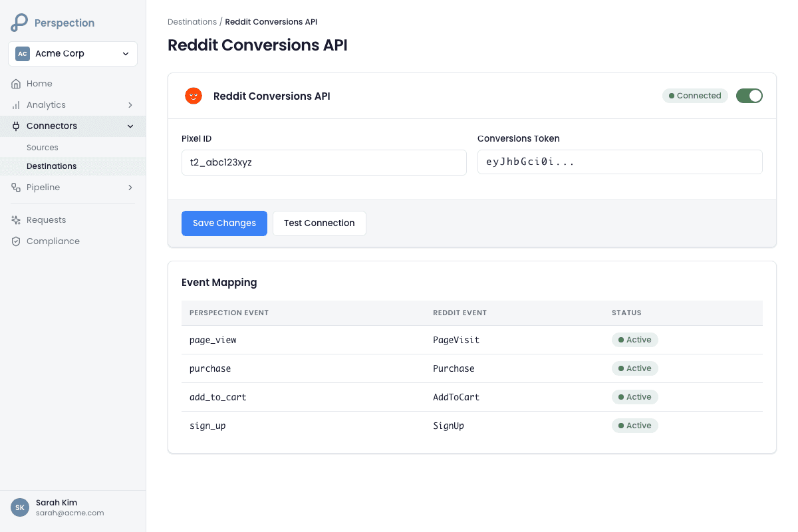The width and height of the screenshot is (798, 532).
Task: Click the Conversions Token input field
Action: pyautogui.click(x=620, y=162)
